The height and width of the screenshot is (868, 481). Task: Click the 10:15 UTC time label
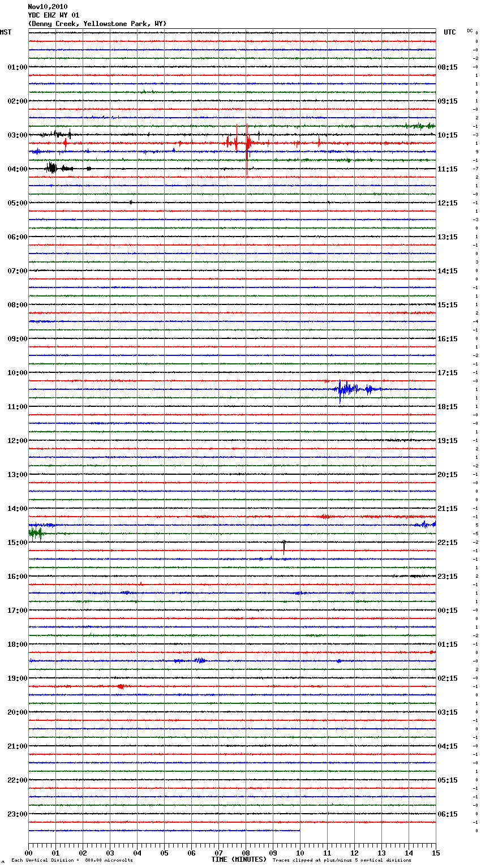448,135
